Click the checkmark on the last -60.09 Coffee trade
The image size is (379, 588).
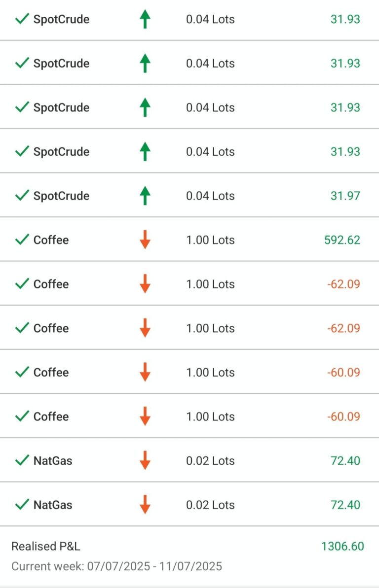pyautogui.click(x=22, y=415)
